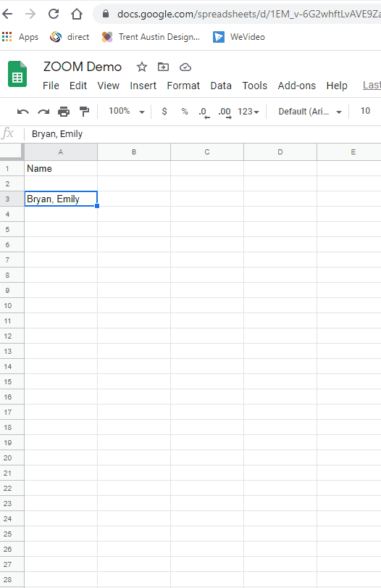Screen dimensions: 381x588
Task: Activate the paint format tool
Action: pos(84,112)
